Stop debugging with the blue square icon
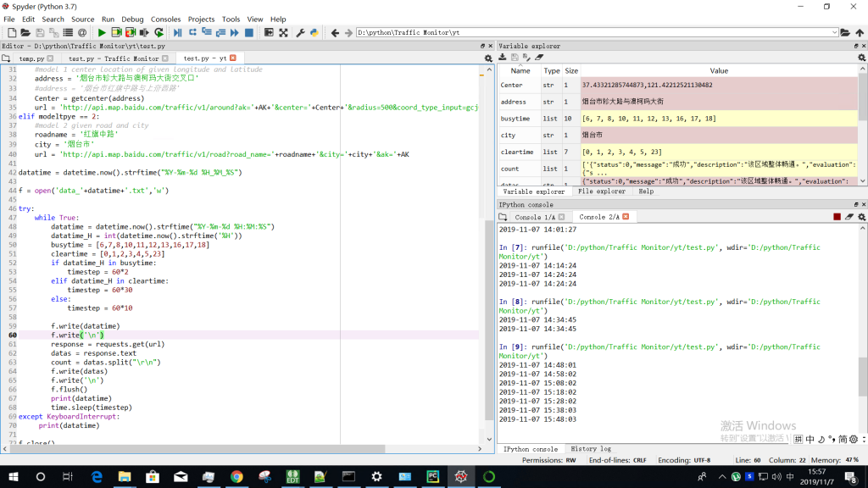Screen dimensions: 868x488 point(248,33)
